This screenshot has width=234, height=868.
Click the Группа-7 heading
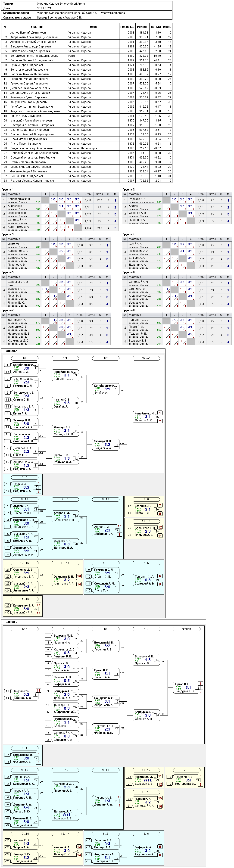pos(8,310)
